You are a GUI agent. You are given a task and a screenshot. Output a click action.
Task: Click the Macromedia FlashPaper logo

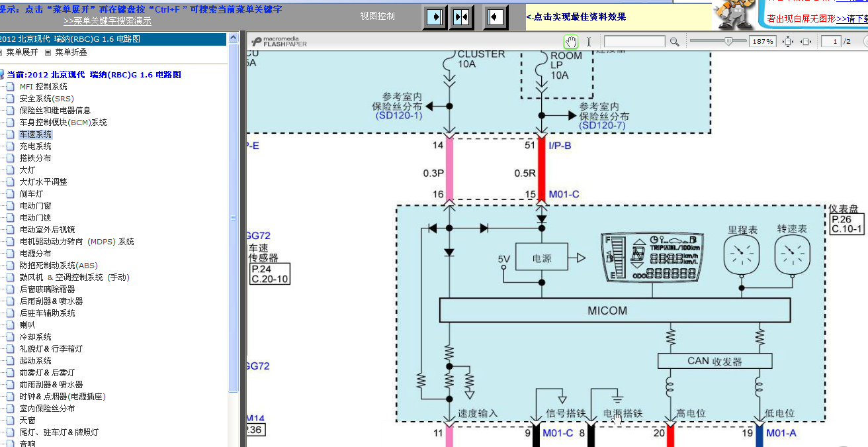(x=279, y=42)
